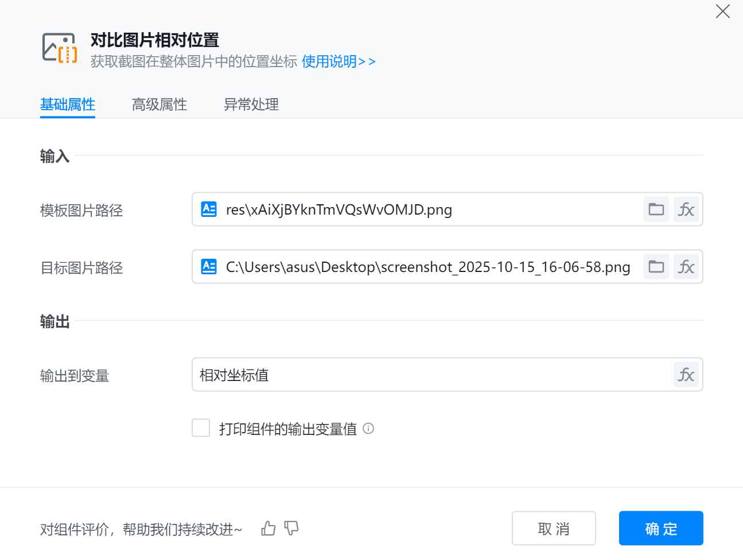Enable 打印组件的输出变量值 checkbox
The image size is (743, 560).
click(x=201, y=428)
